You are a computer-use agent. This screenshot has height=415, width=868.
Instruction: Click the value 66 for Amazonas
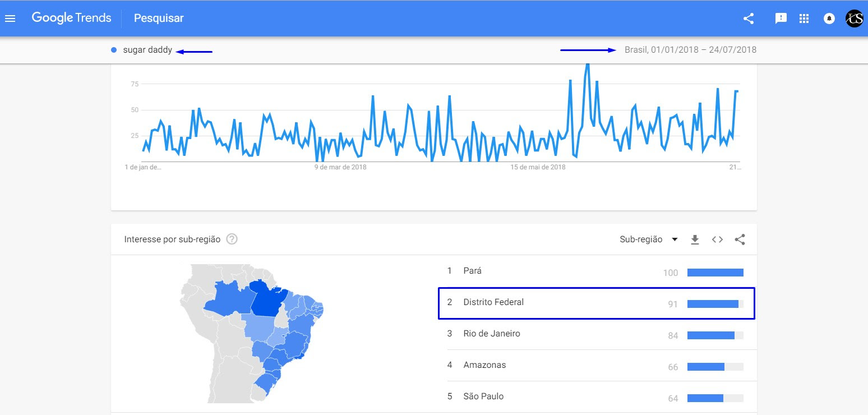point(673,367)
